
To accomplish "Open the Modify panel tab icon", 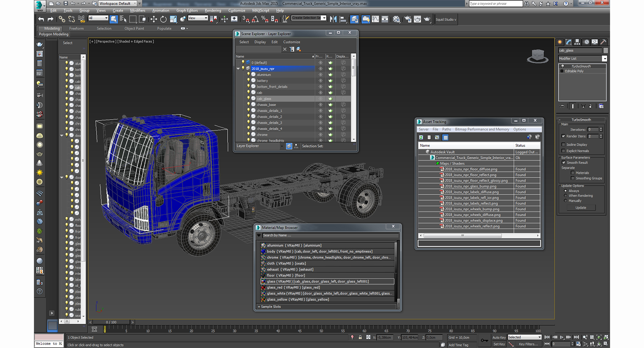I will tap(568, 42).
